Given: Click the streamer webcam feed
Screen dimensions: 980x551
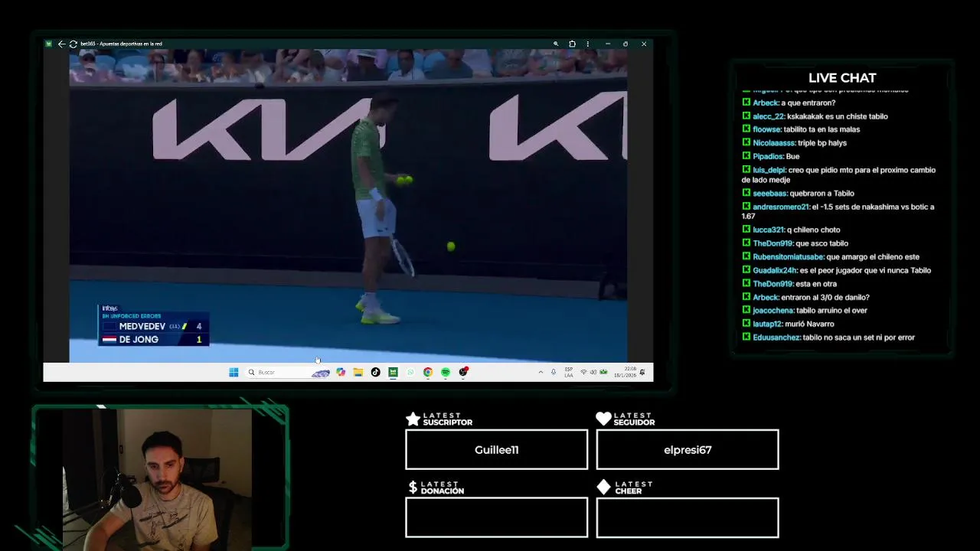Looking at the screenshot, I should click(157, 478).
